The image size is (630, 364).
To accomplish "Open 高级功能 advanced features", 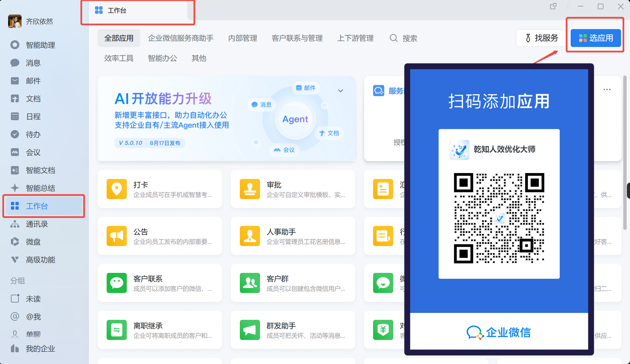I will 43,260.
